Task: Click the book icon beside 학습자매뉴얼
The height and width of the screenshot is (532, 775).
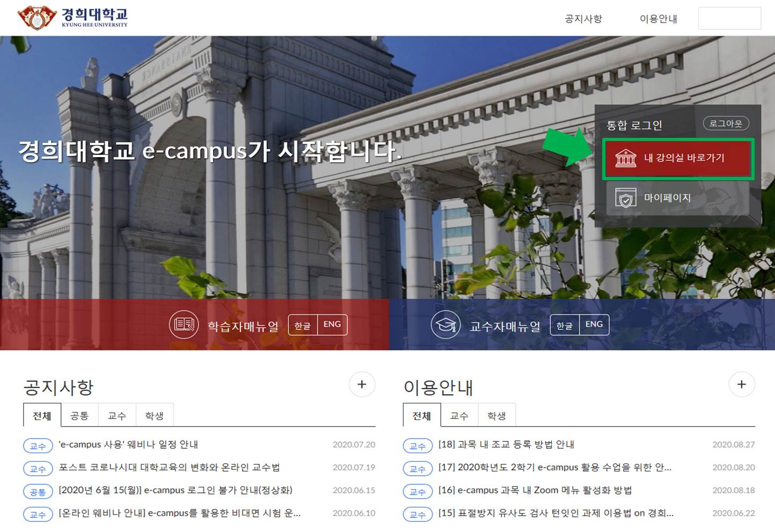Action: point(184,324)
